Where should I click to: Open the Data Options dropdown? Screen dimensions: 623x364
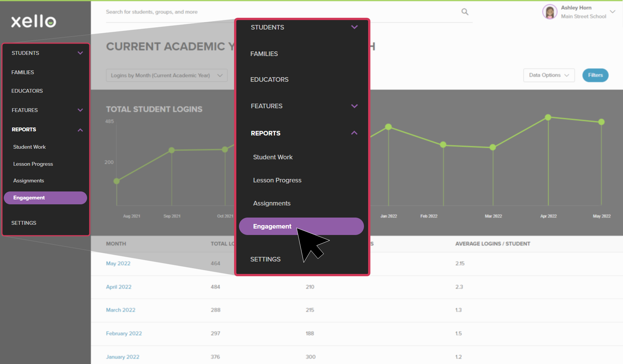[x=549, y=75]
